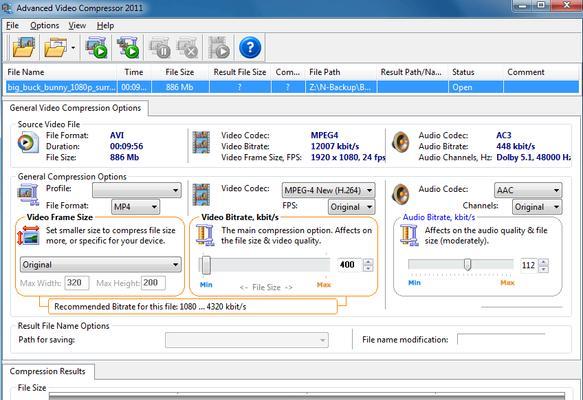
Task: Click the audio bitrate value field 112
Action: point(529,265)
